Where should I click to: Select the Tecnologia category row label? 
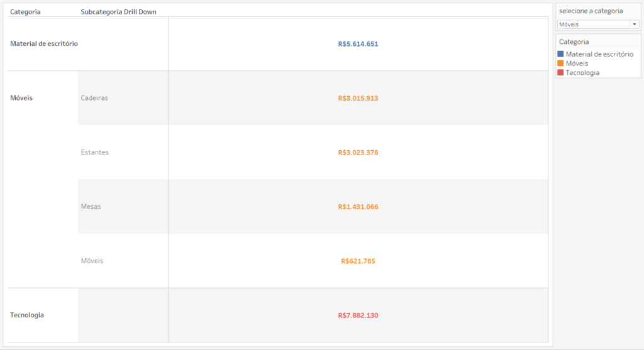27,315
